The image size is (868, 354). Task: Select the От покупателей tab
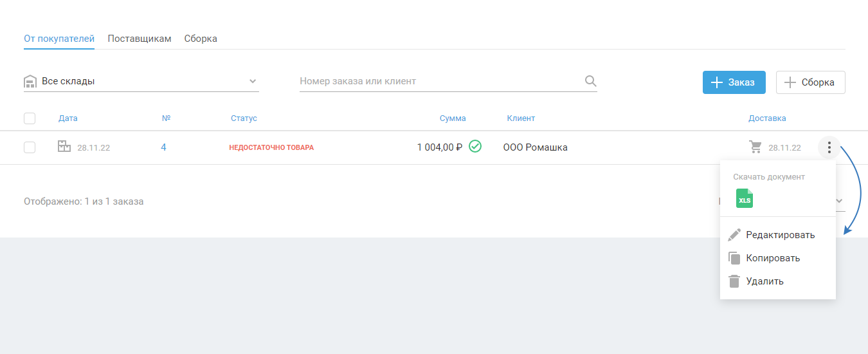coord(59,39)
